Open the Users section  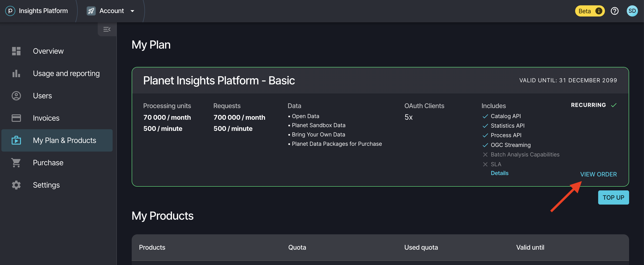coord(43,96)
